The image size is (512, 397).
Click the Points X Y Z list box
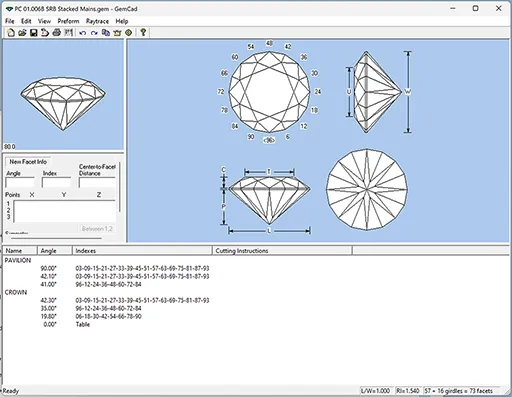coord(64,211)
